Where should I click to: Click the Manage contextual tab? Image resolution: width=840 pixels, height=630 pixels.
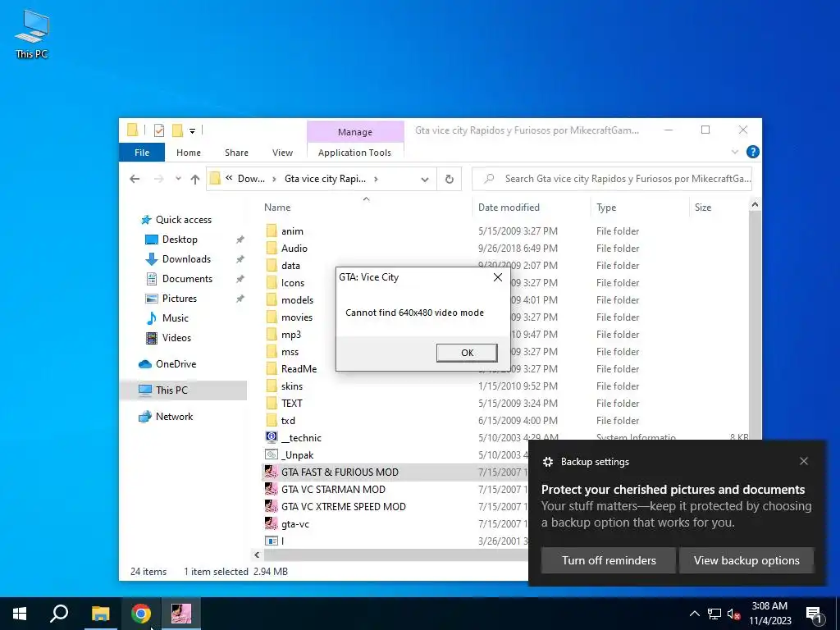354,132
